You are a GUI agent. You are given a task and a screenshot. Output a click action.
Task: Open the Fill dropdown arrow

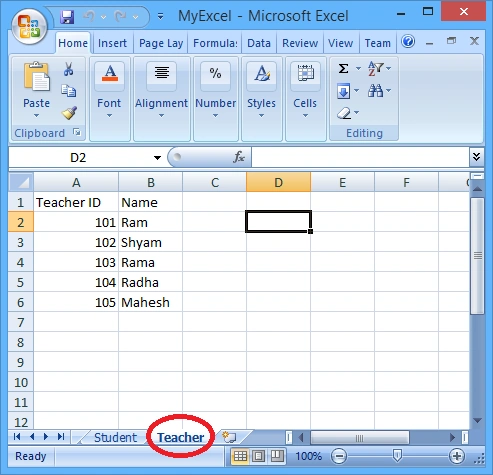click(356, 91)
